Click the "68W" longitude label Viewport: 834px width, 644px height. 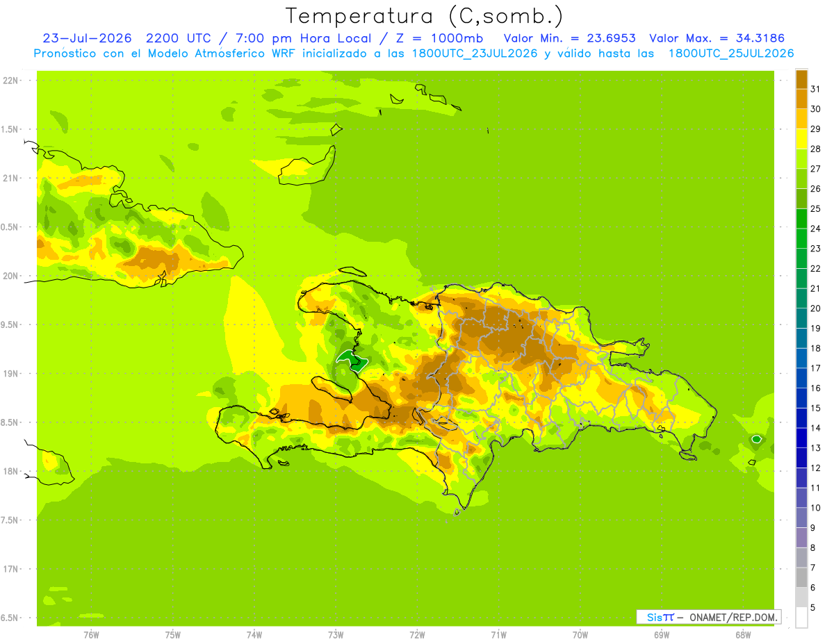743,635
